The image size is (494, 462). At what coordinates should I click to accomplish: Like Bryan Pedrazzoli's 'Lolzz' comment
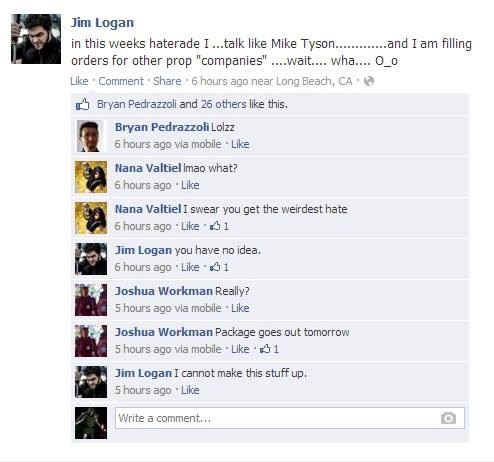240,144
